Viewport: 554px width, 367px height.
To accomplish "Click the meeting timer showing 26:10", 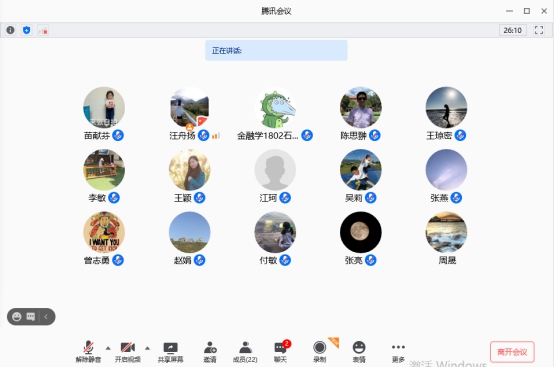I will tap(513, 30).
